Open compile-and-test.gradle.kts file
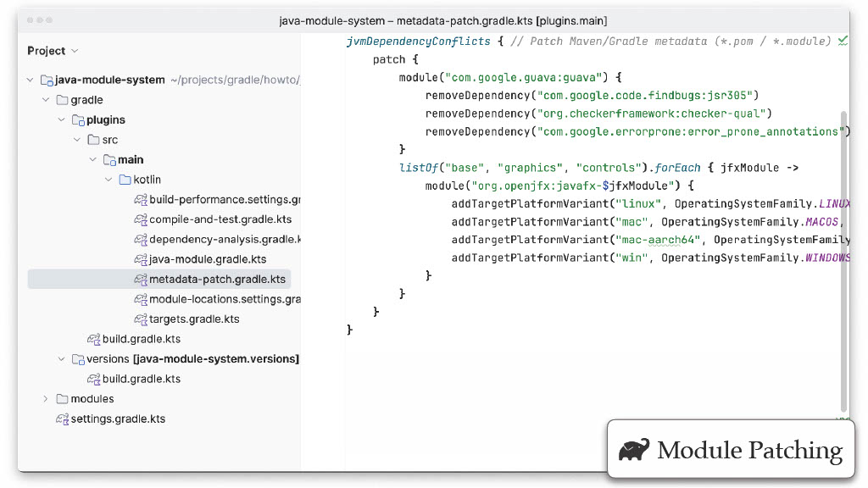Viewport: 868px width, 488px height. (220, 219)
